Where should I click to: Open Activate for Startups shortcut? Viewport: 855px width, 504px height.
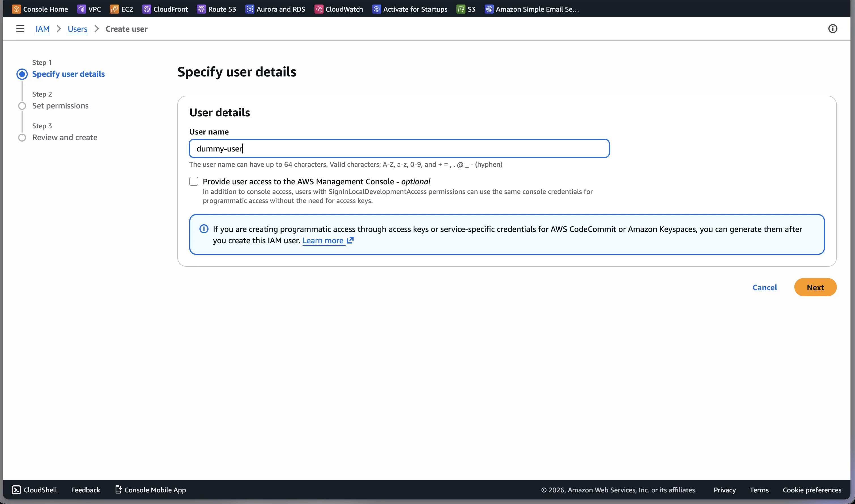point(409,9)
